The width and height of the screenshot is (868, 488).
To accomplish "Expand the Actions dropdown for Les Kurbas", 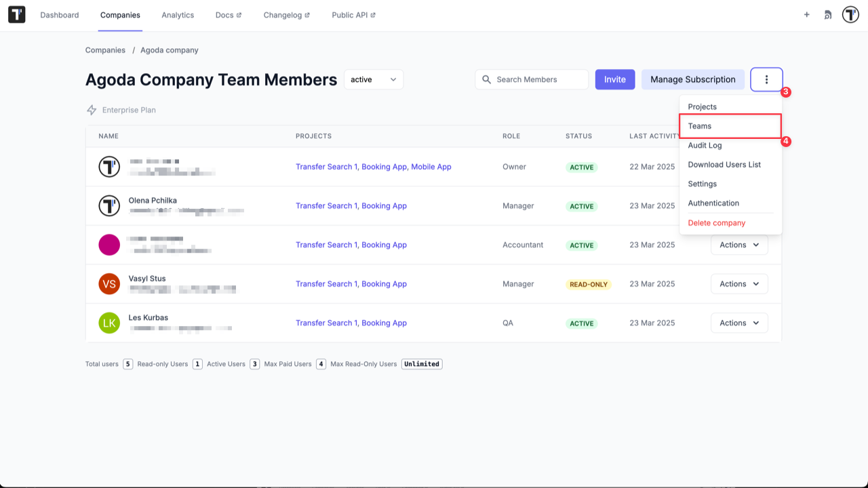I will (x=738, y=323).
